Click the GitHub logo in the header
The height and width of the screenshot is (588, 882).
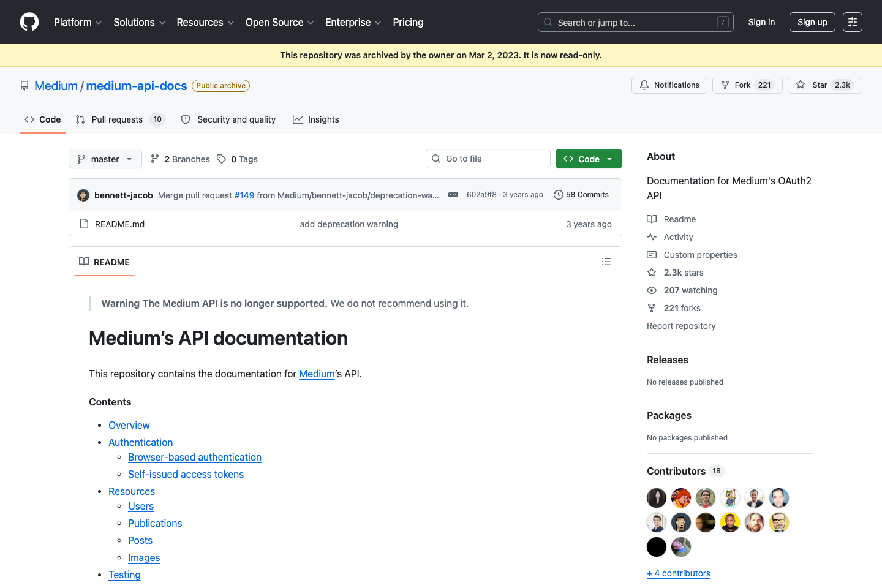click(29, 22)
